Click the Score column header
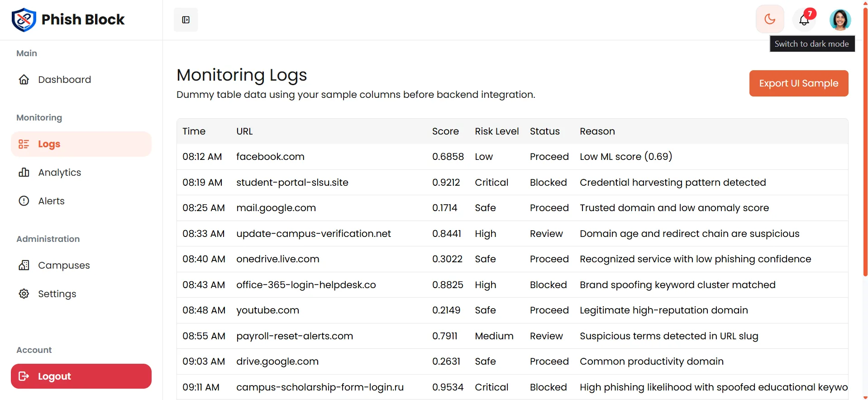 tap(445, 131)
